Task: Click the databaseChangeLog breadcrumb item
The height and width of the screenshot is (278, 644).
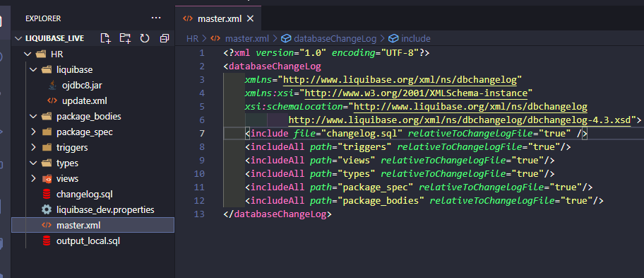Action: coord(328,39)
